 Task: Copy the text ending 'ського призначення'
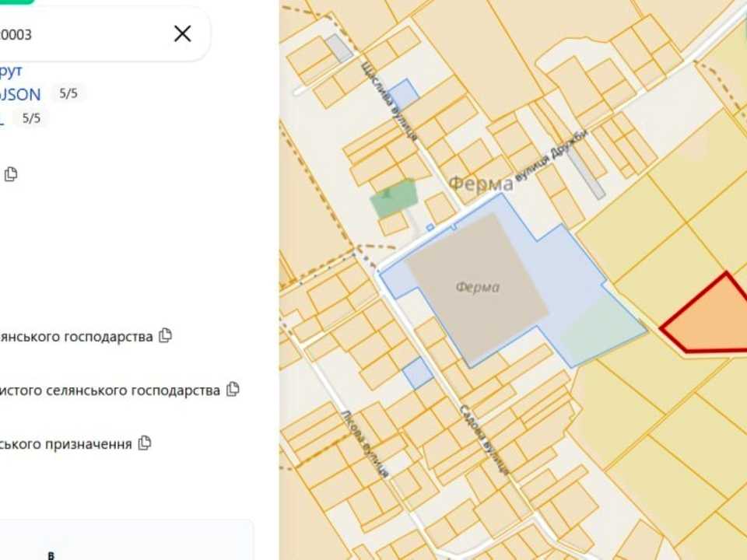click(x=145, y=443)
